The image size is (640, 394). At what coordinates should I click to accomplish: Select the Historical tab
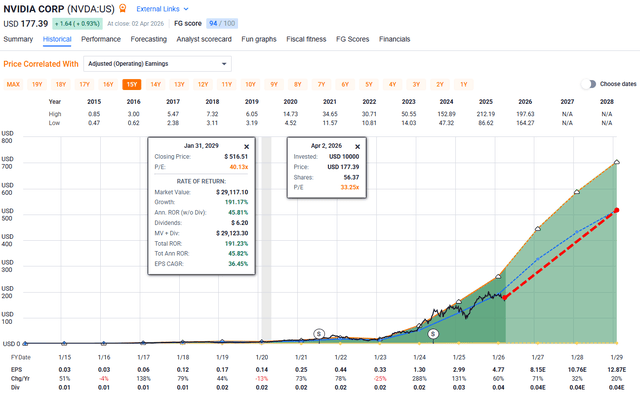click(57, 39)
